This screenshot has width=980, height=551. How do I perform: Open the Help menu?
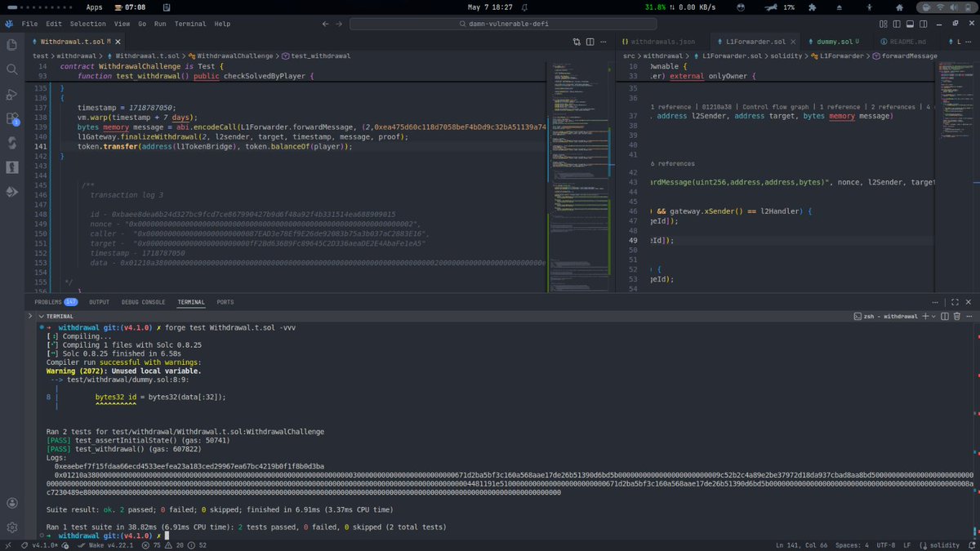pos(222,24)
